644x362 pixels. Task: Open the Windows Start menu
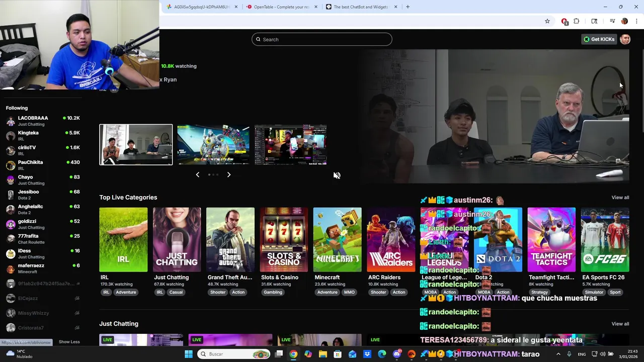pos(189,354)
